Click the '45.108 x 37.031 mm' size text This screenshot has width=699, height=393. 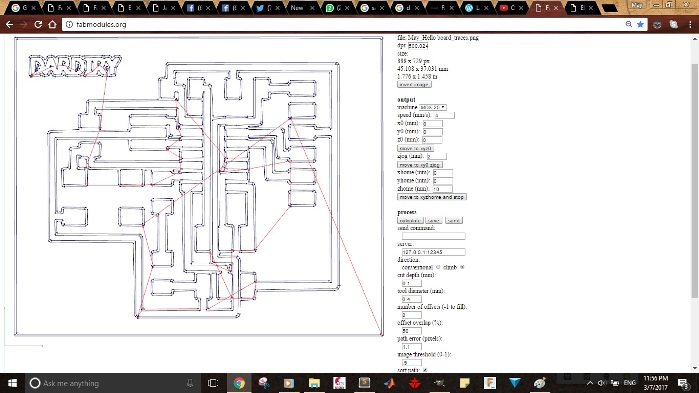[x=423, y=69]
